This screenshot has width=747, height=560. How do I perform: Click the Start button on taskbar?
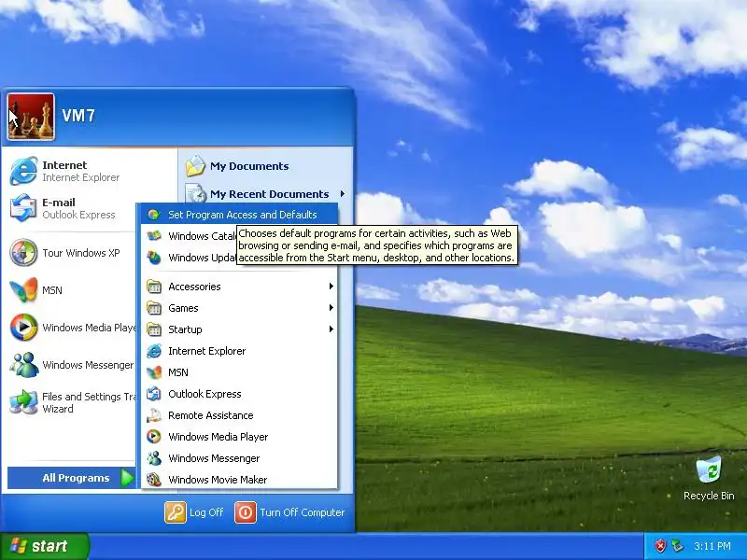coord(44,546)
